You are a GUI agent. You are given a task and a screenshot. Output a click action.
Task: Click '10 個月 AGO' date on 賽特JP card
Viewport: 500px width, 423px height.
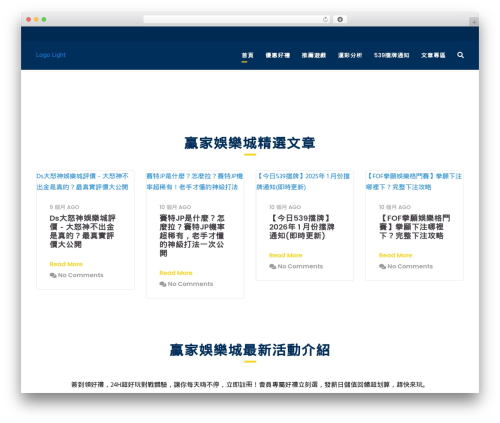[175, 207]
